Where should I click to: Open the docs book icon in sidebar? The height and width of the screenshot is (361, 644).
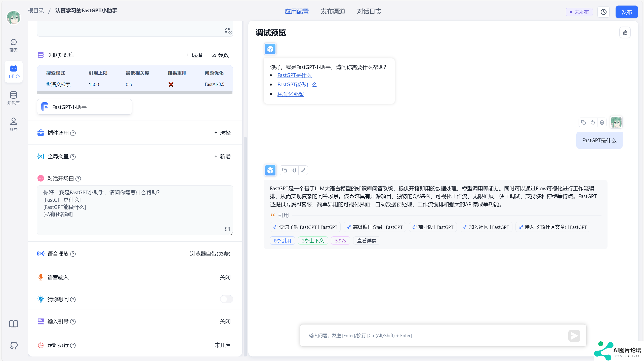(x=14, y=323)
